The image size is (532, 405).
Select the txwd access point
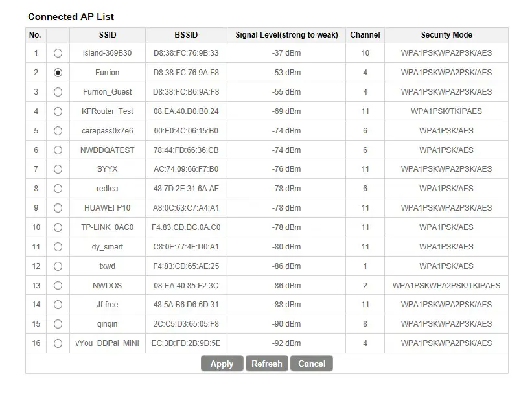58,266
